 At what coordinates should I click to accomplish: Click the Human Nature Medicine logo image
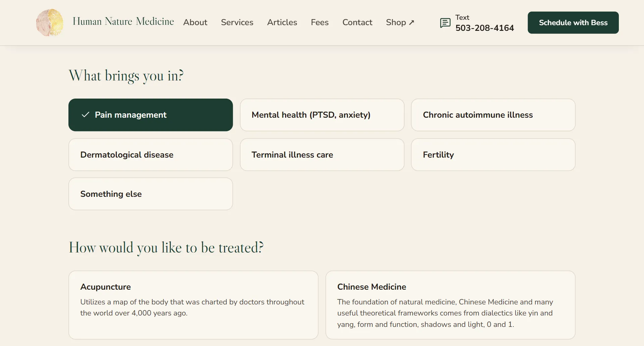[50, 22]
